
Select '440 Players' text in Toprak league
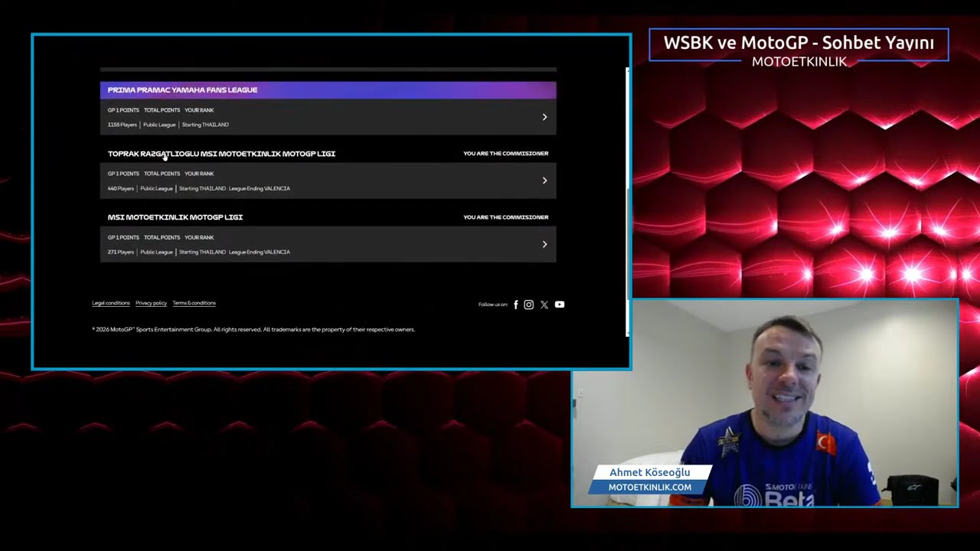click(121, 188)
